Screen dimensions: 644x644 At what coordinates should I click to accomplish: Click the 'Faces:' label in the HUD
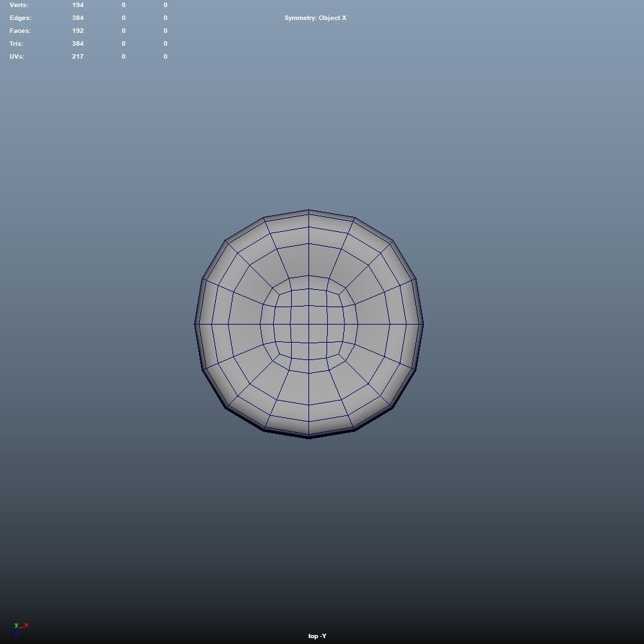(20, 30)
